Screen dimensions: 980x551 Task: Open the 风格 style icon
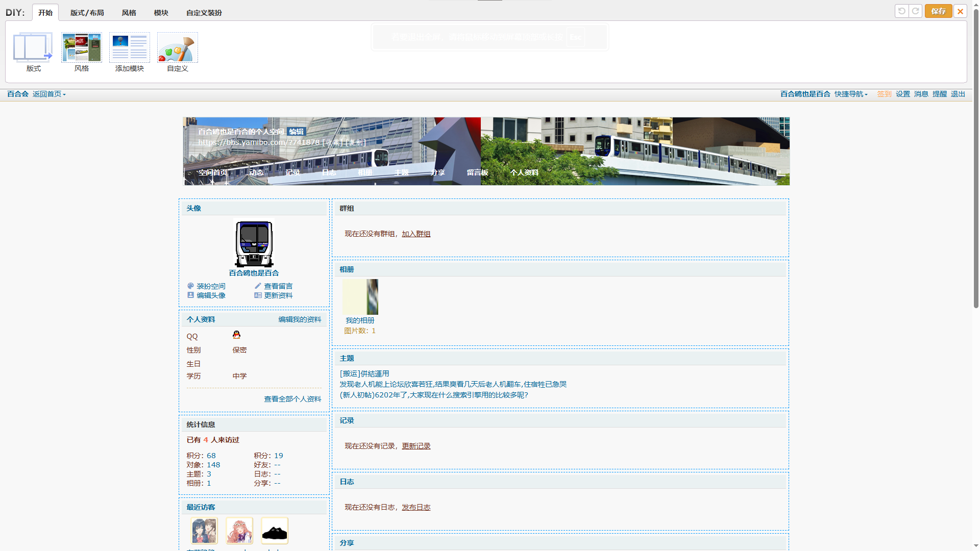point(82,47)
